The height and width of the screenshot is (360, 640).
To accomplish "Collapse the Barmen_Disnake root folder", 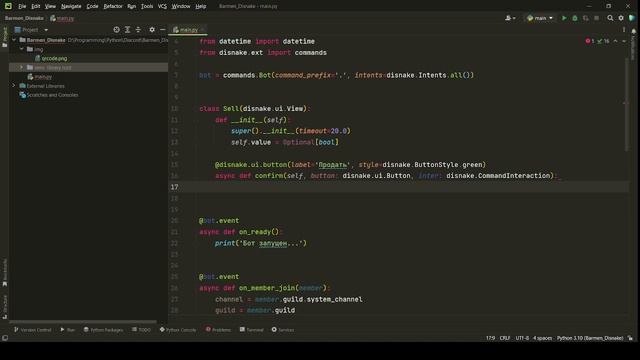I will (x=14, y=40).
